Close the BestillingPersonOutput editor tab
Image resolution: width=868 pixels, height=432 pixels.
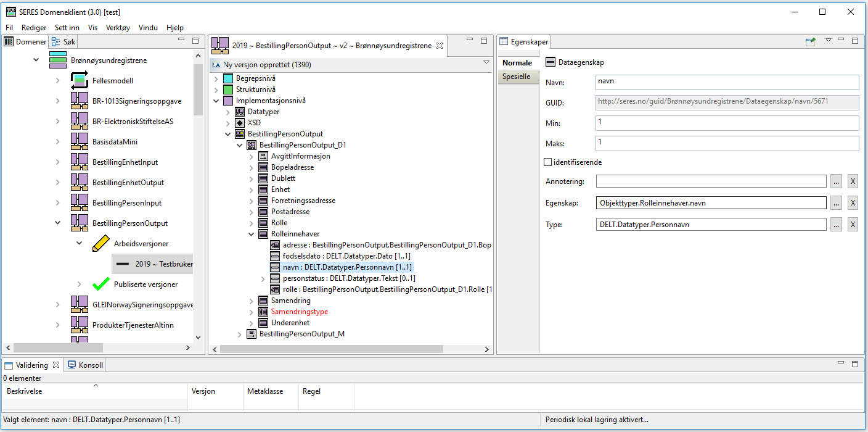440,45
